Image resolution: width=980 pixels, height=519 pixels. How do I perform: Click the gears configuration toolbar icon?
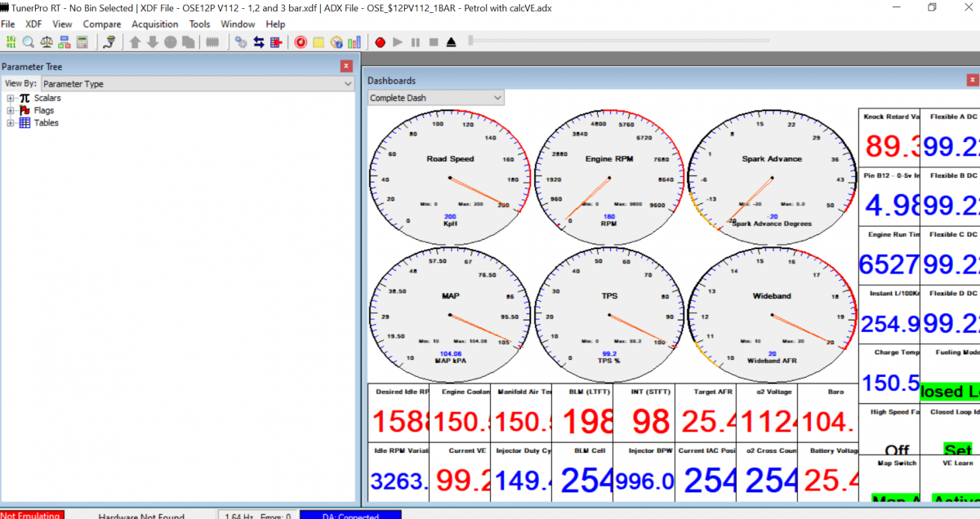241,42
